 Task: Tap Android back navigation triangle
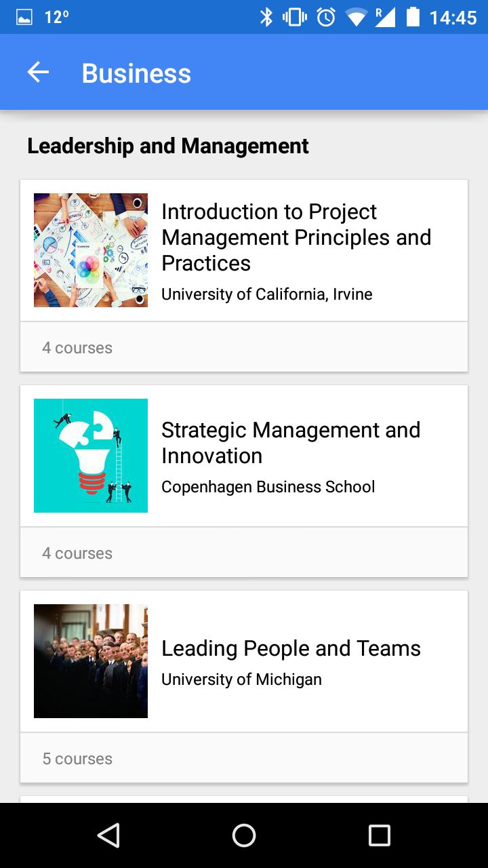[108, 835]
